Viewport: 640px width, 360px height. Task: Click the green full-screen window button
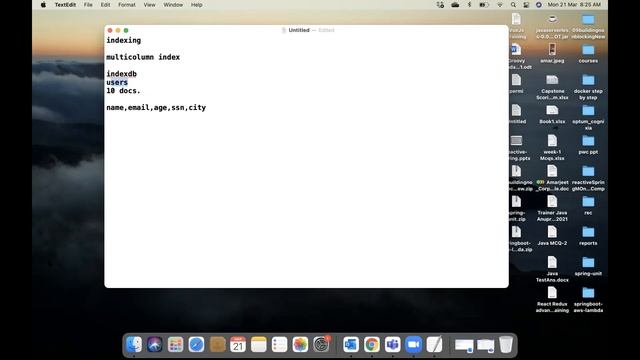click(126, 31)
